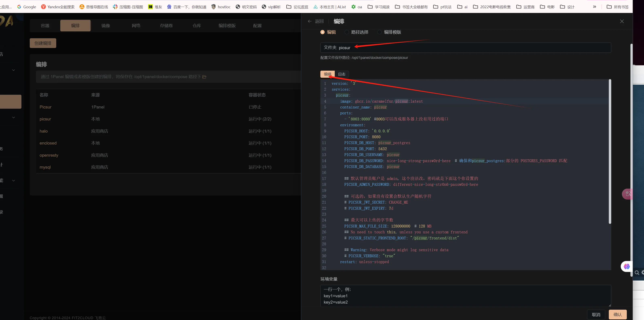This screenshot has height=320, width=644.
Task: Click the 环境变量 text area
Action: point(465,296)
